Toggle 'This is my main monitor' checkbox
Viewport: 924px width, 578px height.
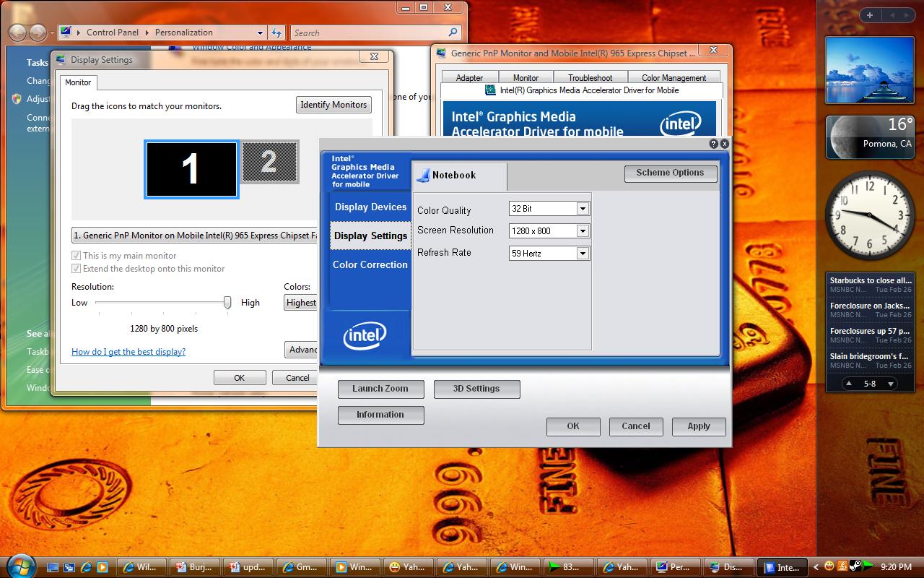(77, 256)
